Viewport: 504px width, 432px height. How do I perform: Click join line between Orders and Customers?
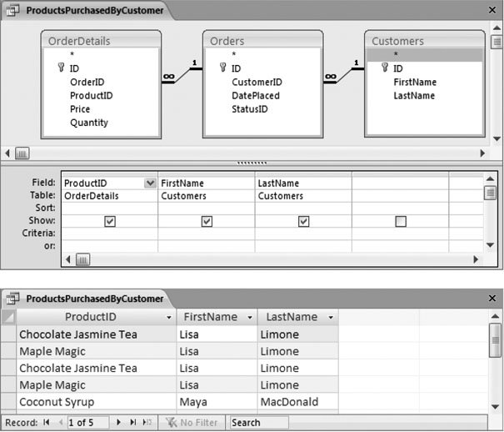tap(343, 76)
